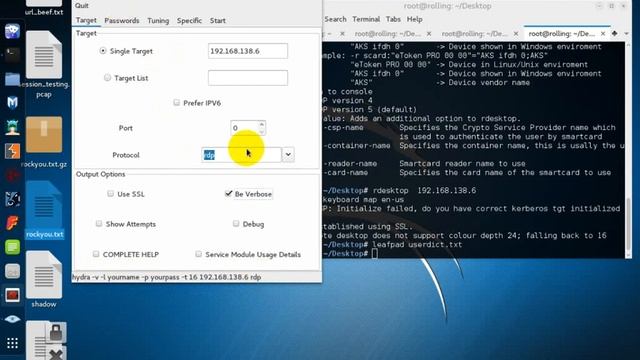Select the shadow file on the desktop
The height and width of the screenshot is (360, 640).
click(44, 280)
